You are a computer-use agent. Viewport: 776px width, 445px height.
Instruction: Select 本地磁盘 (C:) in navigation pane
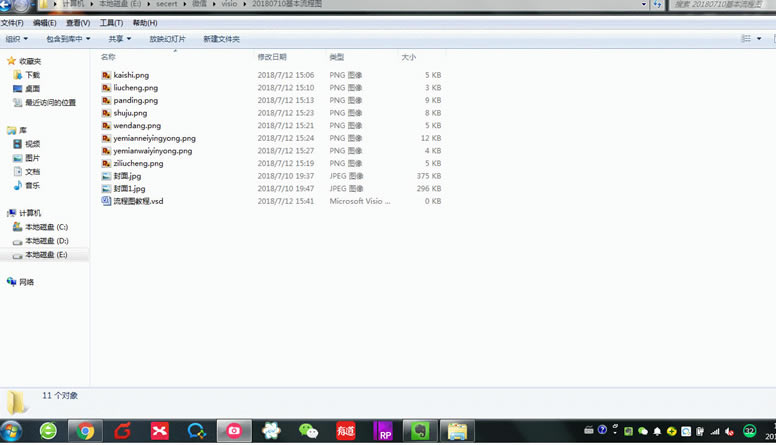40,227
